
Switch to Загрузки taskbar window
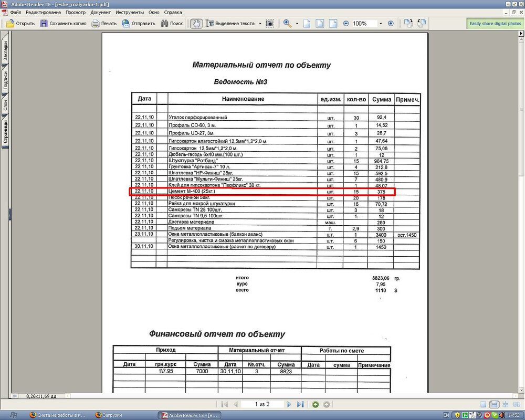(109, 415)
